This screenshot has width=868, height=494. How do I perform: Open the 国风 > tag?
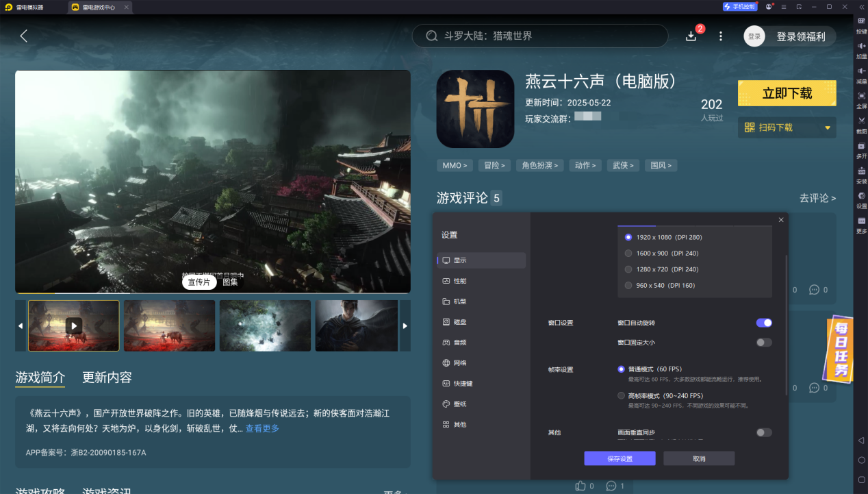click(x=661, y=165)
